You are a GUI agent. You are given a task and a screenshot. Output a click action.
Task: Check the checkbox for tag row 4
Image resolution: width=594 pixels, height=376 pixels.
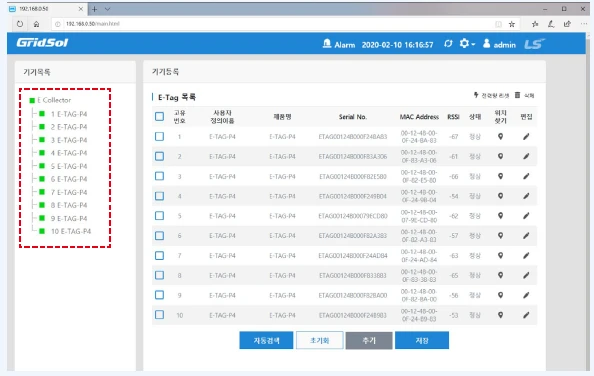(159, 196)
